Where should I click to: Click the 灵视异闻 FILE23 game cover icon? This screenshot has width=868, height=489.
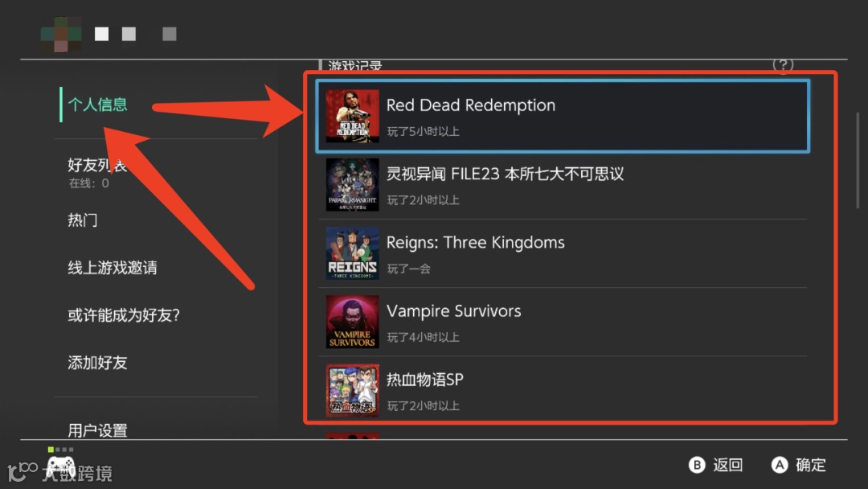pos(353,184)
